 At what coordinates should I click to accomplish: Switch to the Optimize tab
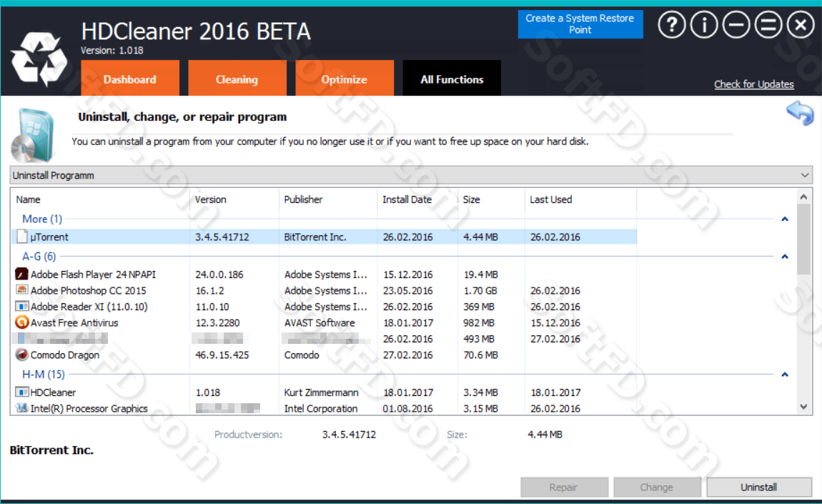345,78
